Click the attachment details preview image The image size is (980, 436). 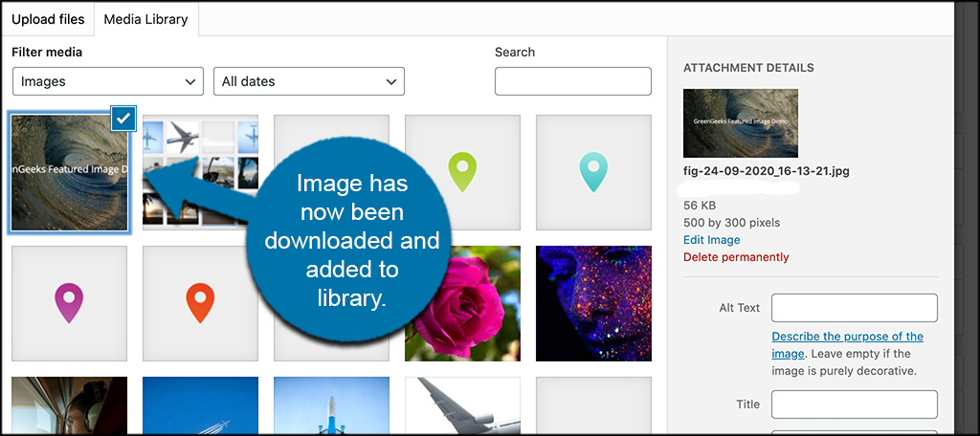(741, 123)
